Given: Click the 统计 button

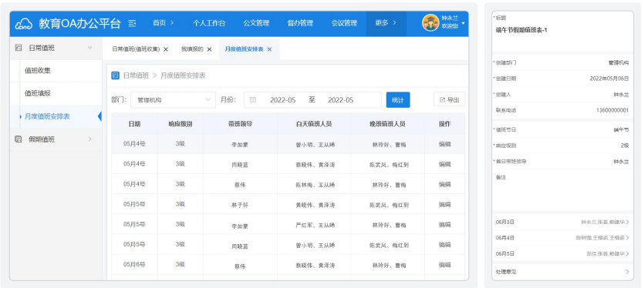Looking at the screenshot, I should click(398, 99).
